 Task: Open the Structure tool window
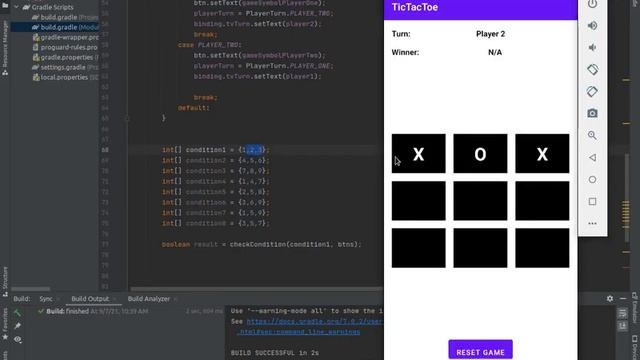click(5, 282)
